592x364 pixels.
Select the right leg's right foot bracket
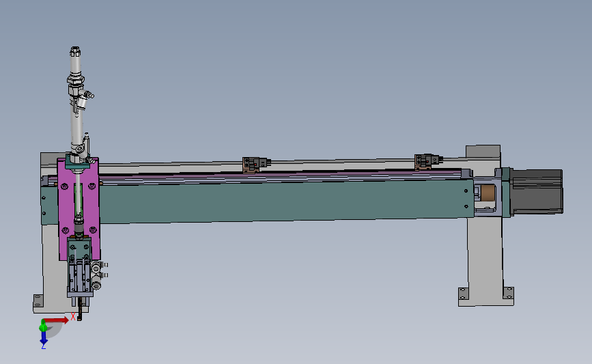point(508,293)
